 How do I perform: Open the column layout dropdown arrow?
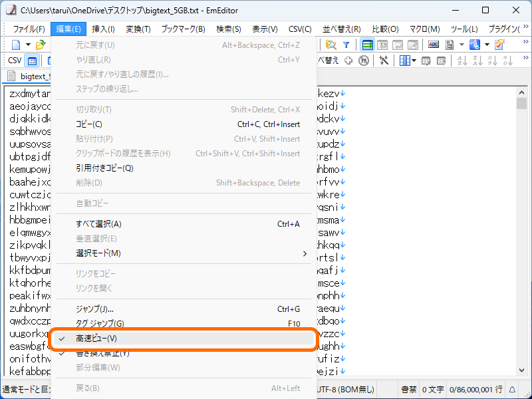point(414,61)
